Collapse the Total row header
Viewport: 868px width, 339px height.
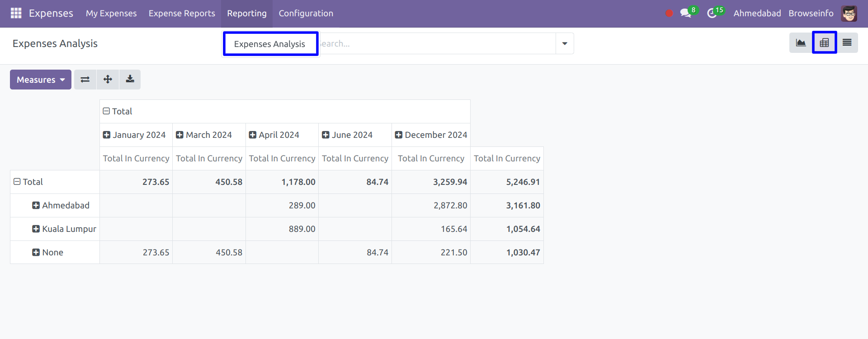pyautogui.click(x=17, y=182)
